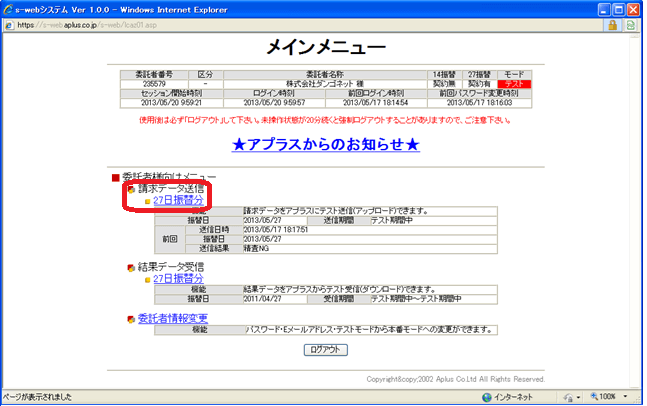Click the bullet icon next to 結果データ受信
The image size is (647, 406).
coord(131,267)
